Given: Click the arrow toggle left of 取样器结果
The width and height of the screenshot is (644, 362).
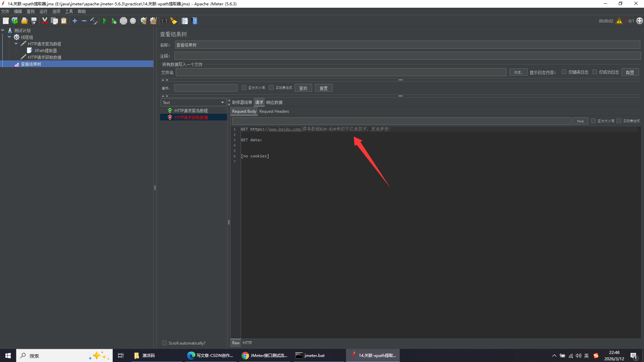Looking at the screenshot, I should tap(229, 102).
